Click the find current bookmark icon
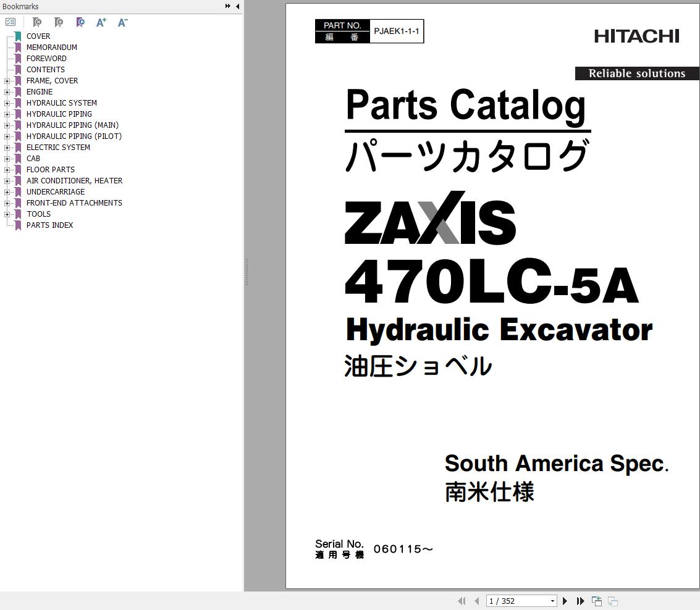 [80, 22]
